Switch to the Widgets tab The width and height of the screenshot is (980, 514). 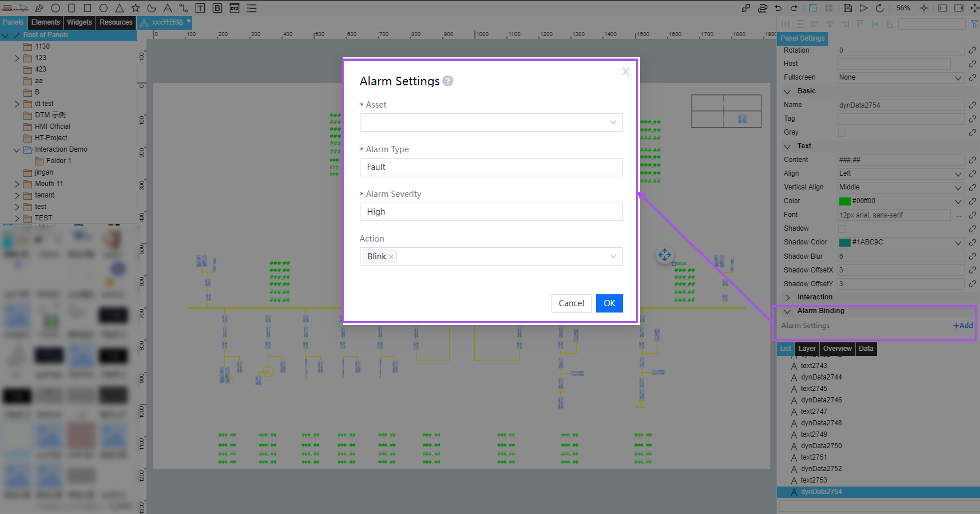click(x=79, y=22)
